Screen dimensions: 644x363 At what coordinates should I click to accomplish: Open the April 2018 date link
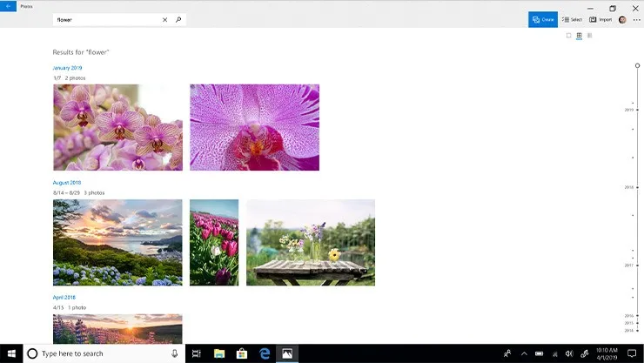(x=64, y=297)
